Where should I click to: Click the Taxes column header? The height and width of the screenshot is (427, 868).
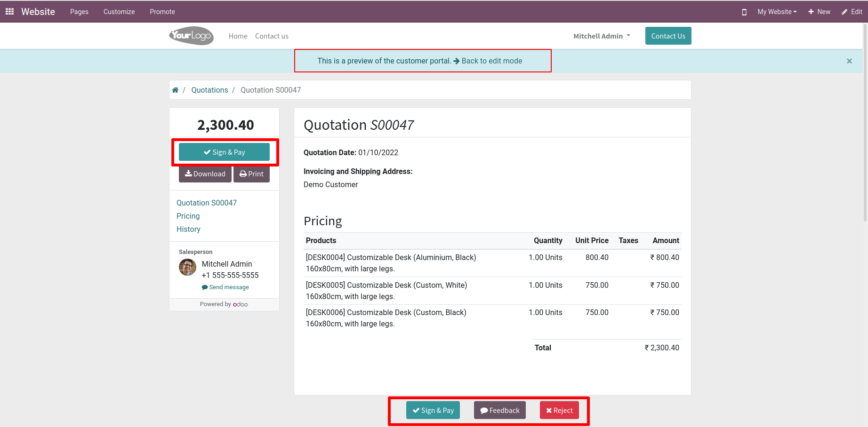pos(628,240)
